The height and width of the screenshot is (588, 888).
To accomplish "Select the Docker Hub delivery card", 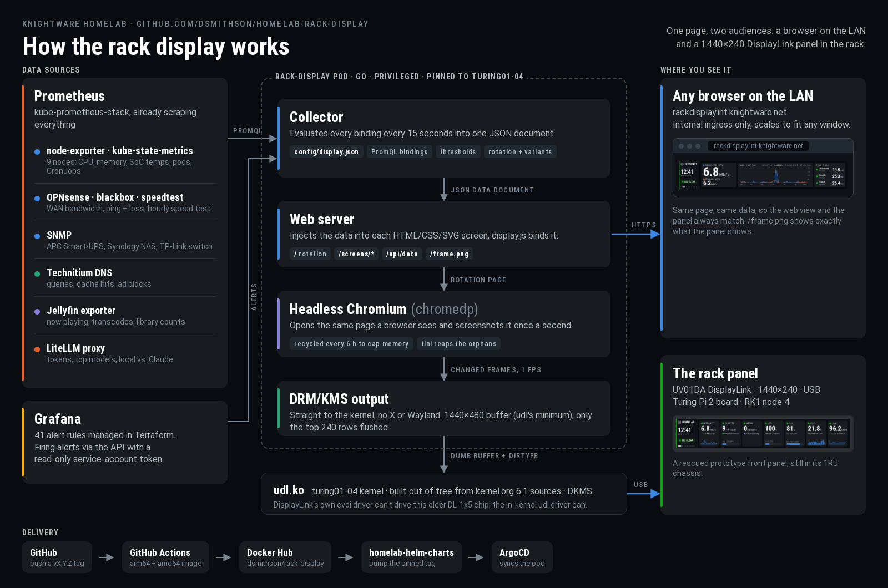I will (x=285, y=557).
